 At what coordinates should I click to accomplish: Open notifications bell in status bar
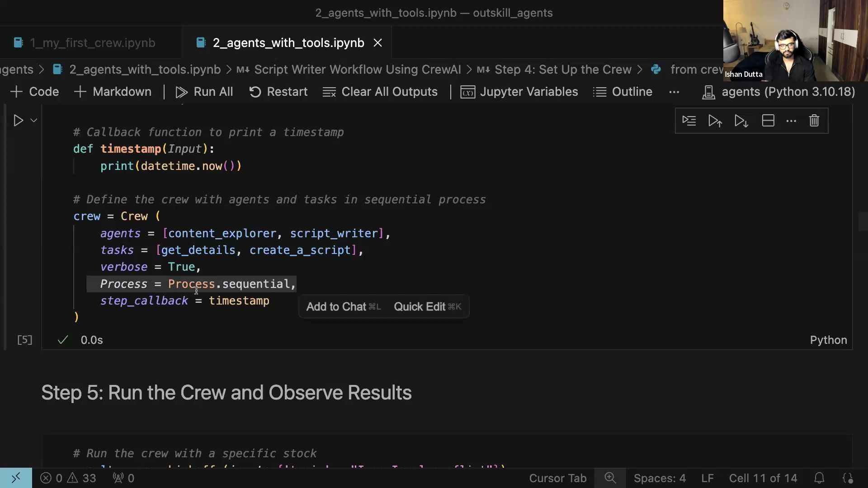tap(819, 478)
